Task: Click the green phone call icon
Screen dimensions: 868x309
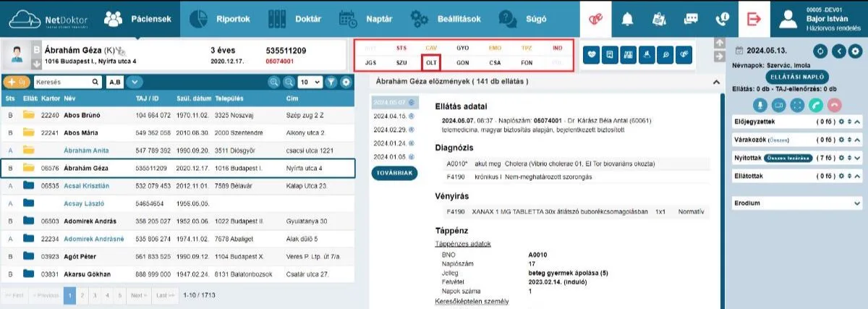Action: (816, 105)
